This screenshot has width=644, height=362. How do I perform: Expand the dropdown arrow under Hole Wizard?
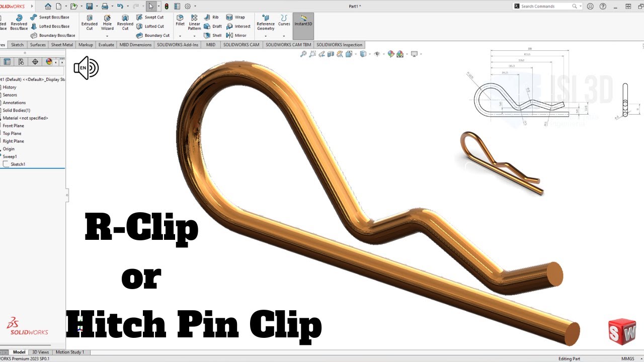pos(107,36)
